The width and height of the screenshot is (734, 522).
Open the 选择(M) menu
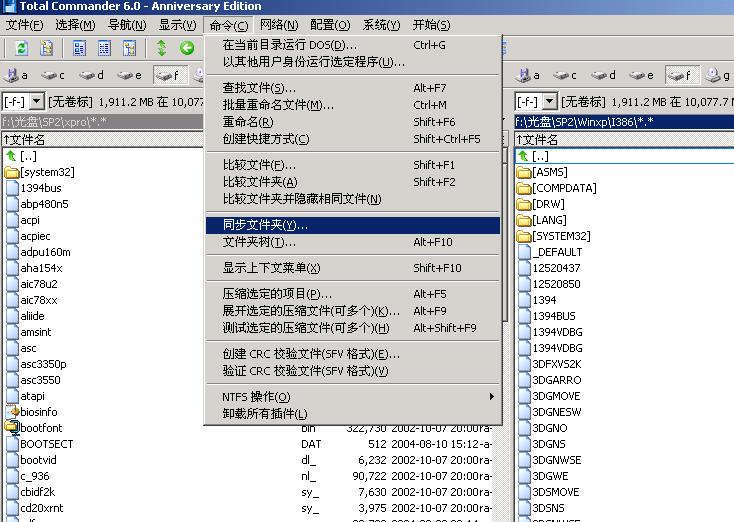pos(75,25)
